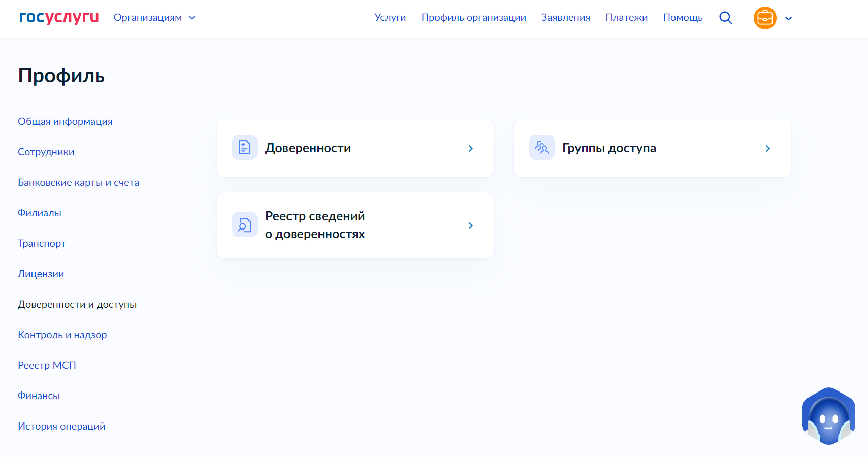This screenshot has height=457, width=868.
Task: Expand the Организациям dropdown
Action: 154,18
